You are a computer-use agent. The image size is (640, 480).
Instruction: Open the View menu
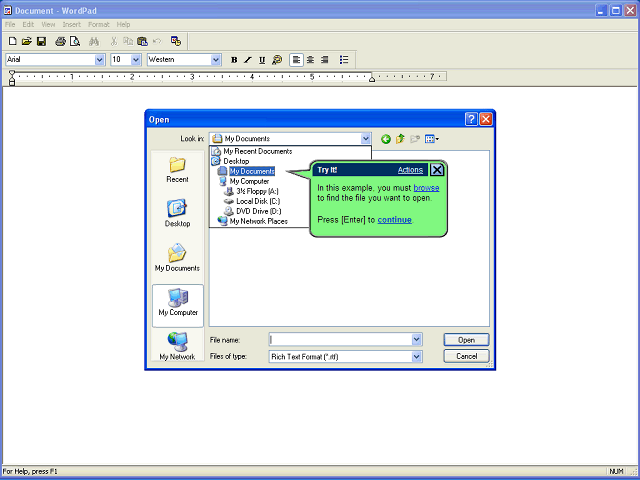[x=48, y=24]
